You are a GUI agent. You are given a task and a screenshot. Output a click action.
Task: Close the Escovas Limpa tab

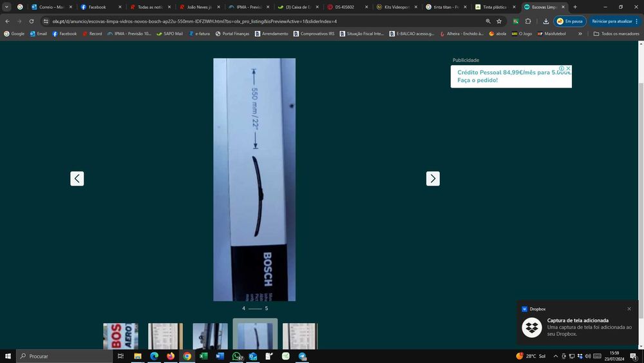(x=563, y=7)
